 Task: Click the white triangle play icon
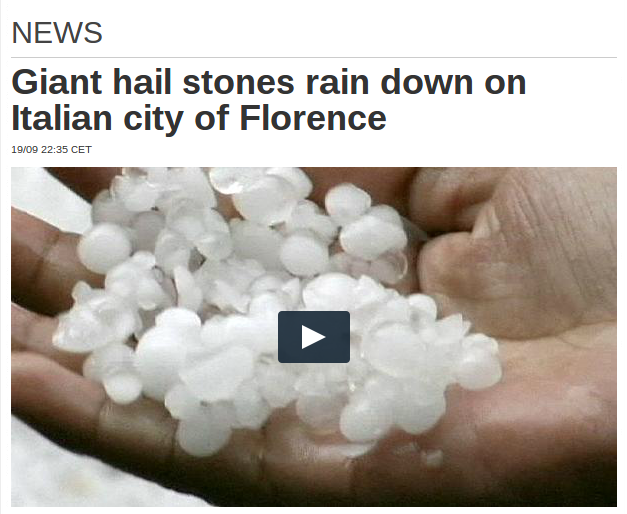point(313,337)
